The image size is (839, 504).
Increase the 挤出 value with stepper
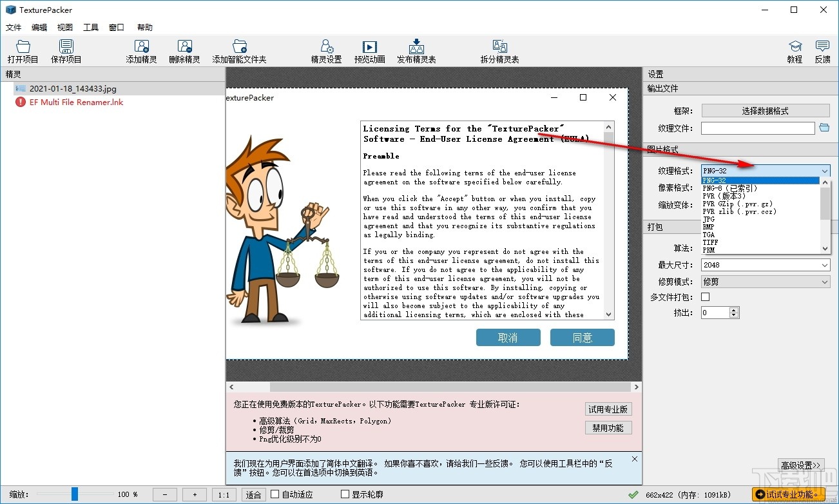click(734, 309)
